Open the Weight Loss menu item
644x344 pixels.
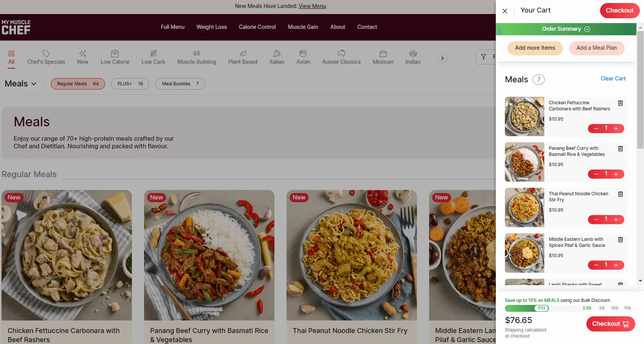212,27
